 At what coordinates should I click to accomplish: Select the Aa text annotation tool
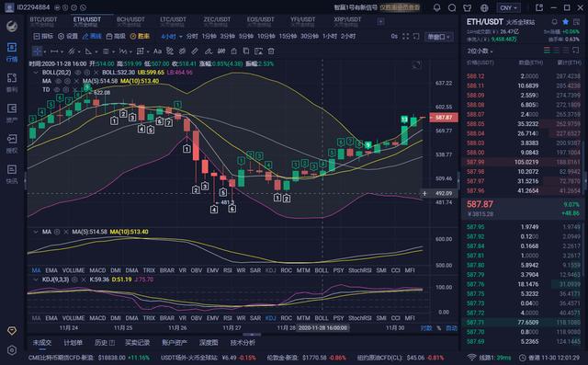[x=157, y=51]
